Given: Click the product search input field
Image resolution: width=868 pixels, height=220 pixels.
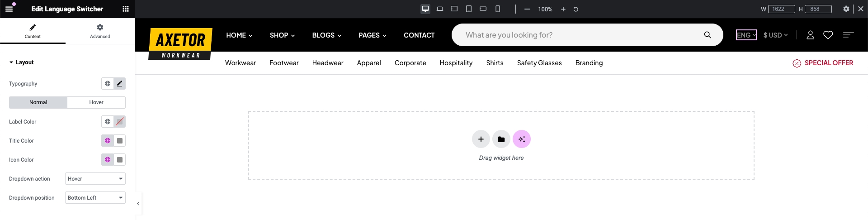Looking at the screenshot, I should (x=579, y=35).
